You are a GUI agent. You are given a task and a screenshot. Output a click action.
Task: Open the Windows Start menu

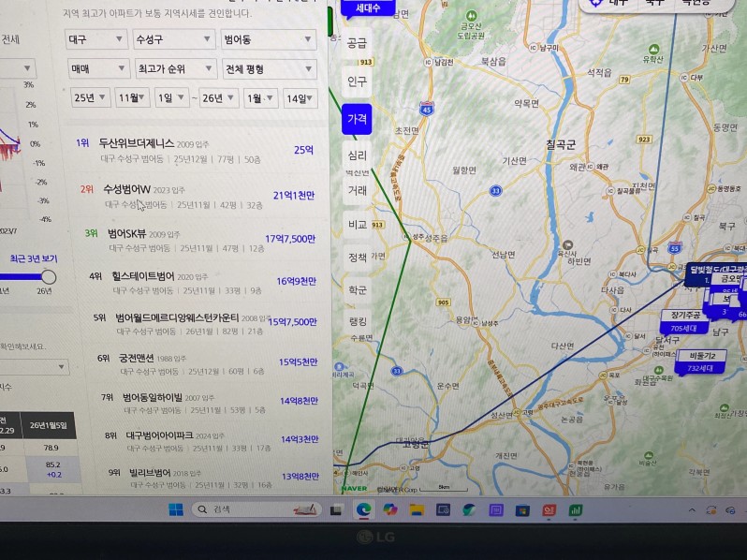[176, 509]
